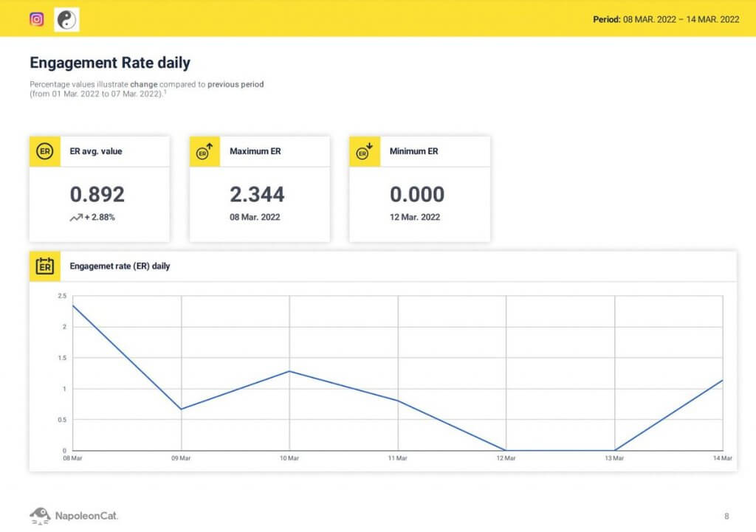The image size is (756, 532).
Task: Click the 13 Mar x-axis label
Action: 614,458
